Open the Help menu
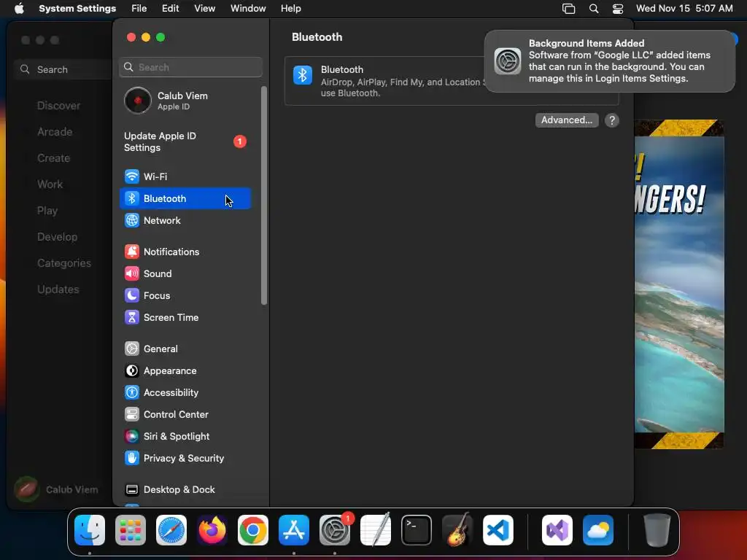The image size is (747, 560). (x=290, y=9)
